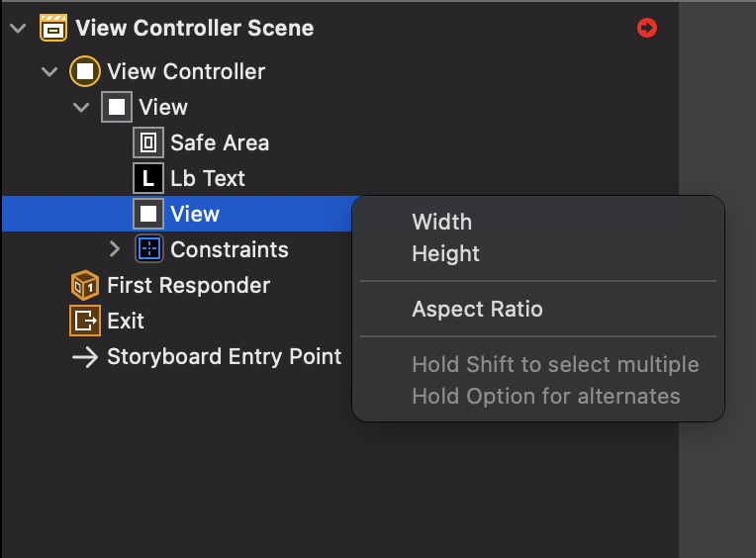Screen dimensions: 756x558
Task: Collapse the View Controller Scene section
Action: (17, 28)
